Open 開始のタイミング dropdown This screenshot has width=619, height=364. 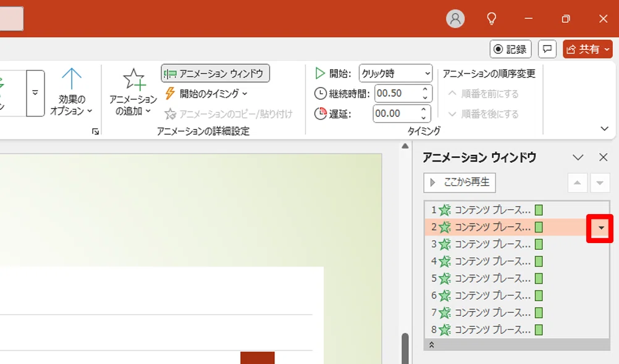(x=206, y=93)
